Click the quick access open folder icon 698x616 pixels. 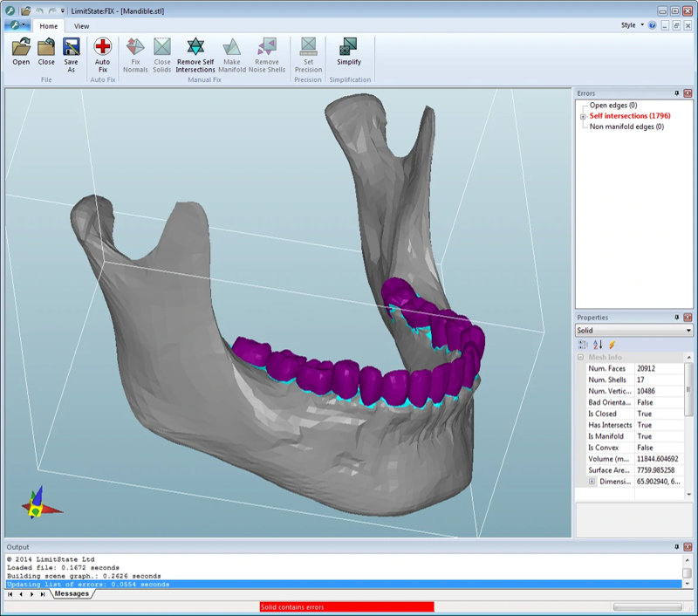tap(26, 10)
